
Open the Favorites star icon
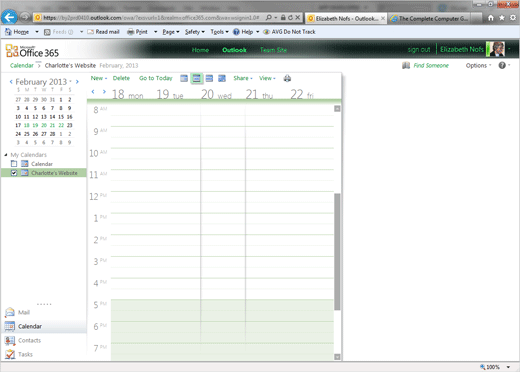click(x=502, y=18)
